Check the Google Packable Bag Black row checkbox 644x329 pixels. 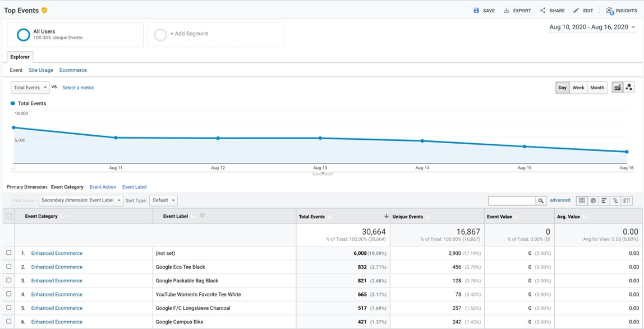[9, 281]
